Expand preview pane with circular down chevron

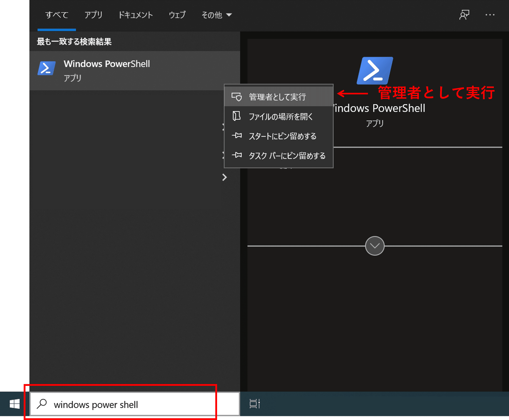tap(375, 246)
